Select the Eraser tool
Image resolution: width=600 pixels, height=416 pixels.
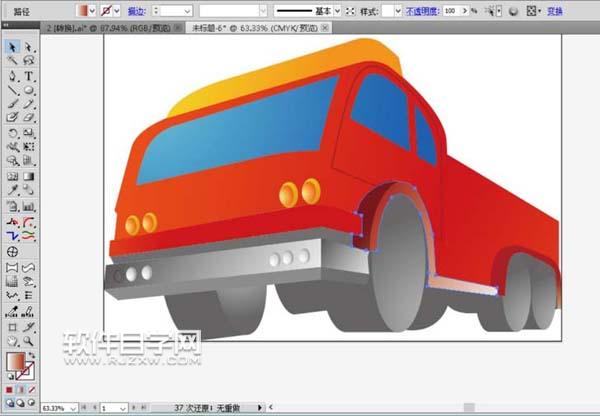[29, 117]
